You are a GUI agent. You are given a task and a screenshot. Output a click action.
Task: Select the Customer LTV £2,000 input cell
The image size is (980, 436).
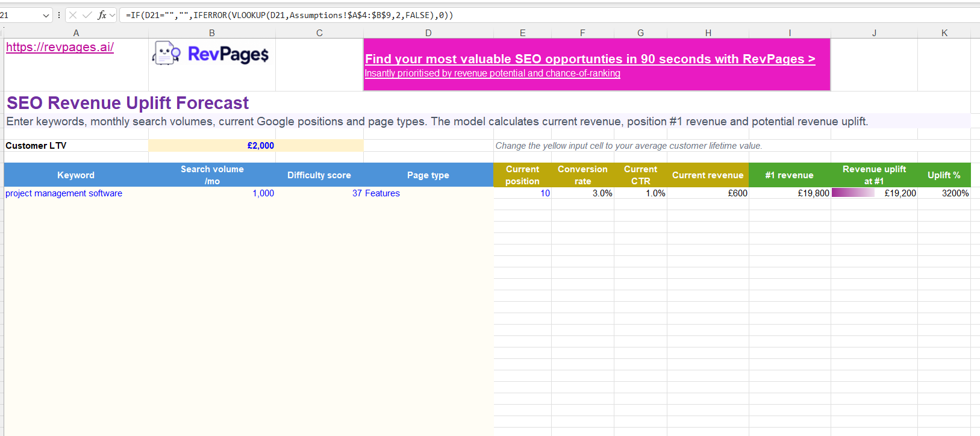click(212, 146)
